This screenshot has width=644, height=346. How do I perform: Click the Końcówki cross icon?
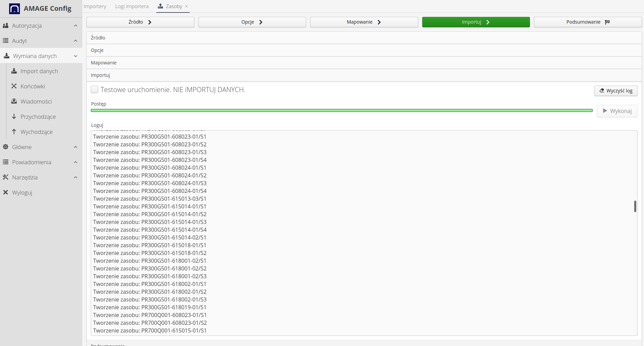(14, 86)
